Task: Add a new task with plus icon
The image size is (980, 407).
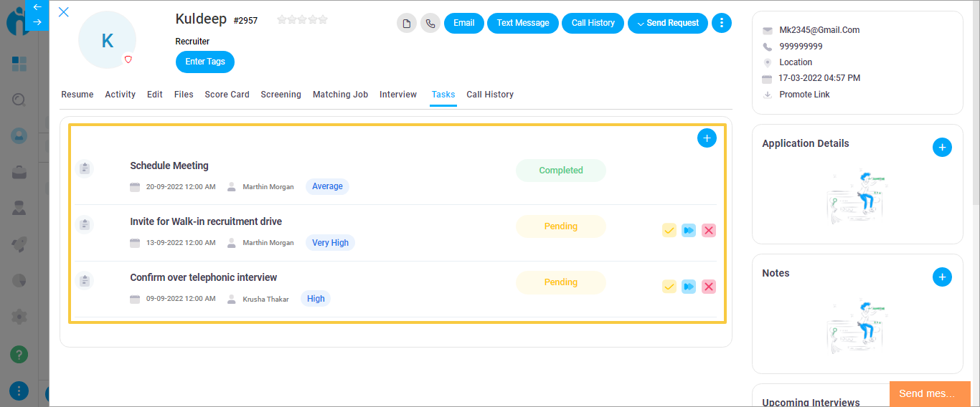Action: 707,138
